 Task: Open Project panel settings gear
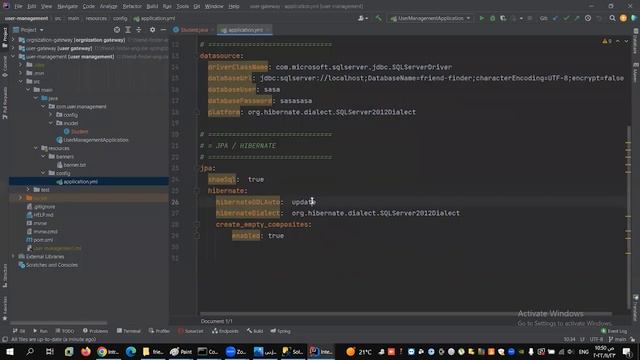[152, 30]
